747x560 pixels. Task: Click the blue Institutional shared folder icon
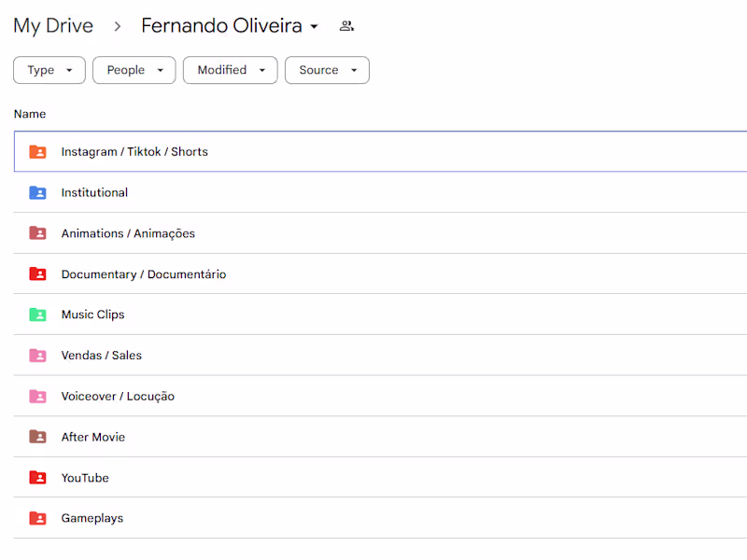[x=37, y=192]
